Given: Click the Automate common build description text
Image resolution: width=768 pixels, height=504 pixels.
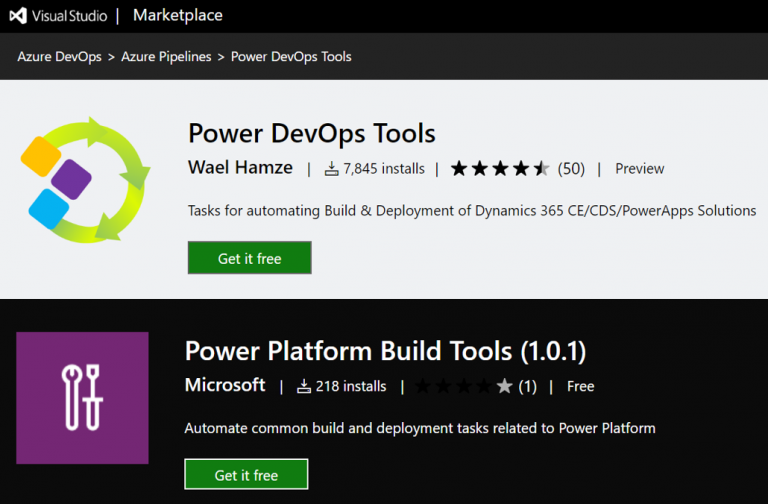Looking at the screenshot, I should (x=420, y=429).
